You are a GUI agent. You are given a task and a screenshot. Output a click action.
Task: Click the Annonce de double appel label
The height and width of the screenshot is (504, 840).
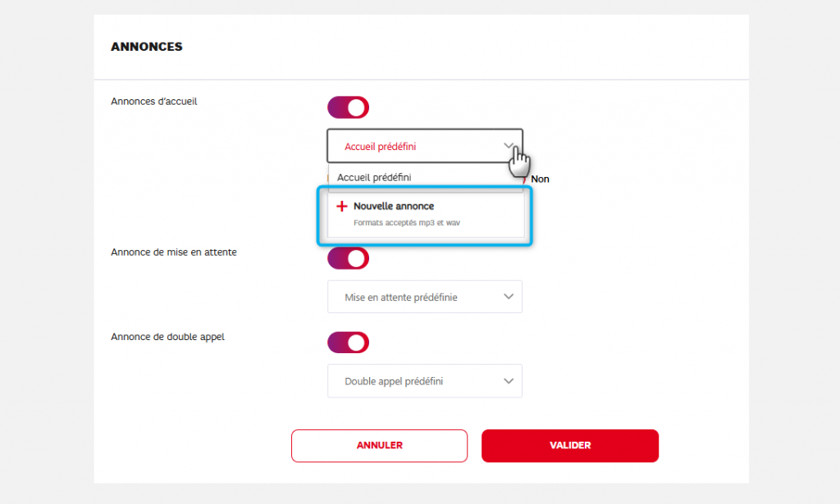coord(167,337)
